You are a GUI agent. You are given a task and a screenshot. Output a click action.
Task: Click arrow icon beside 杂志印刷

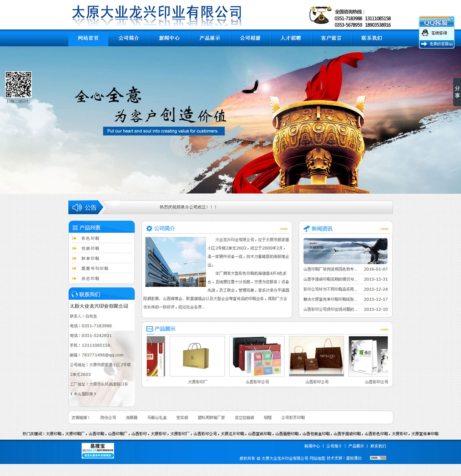coord(74,279)
